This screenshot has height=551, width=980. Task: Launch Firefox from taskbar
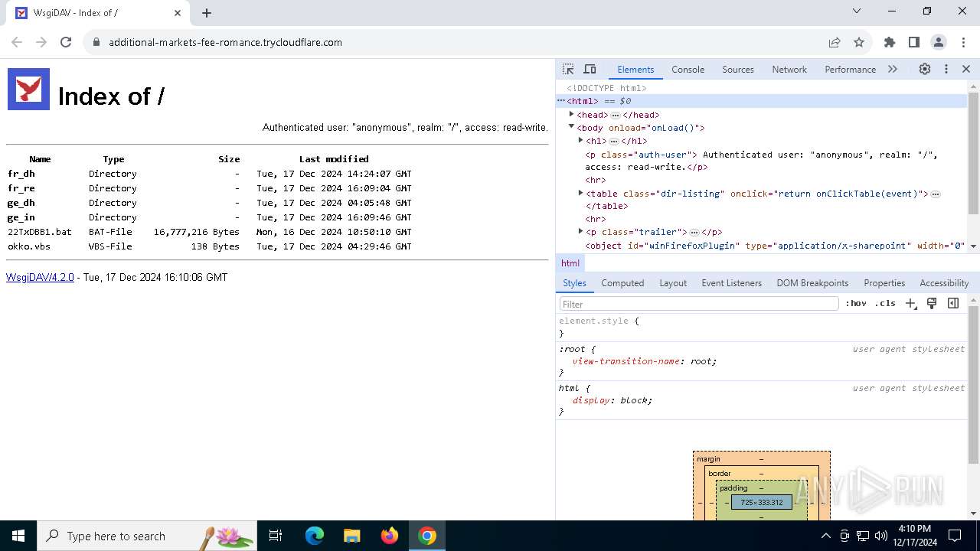390,536
